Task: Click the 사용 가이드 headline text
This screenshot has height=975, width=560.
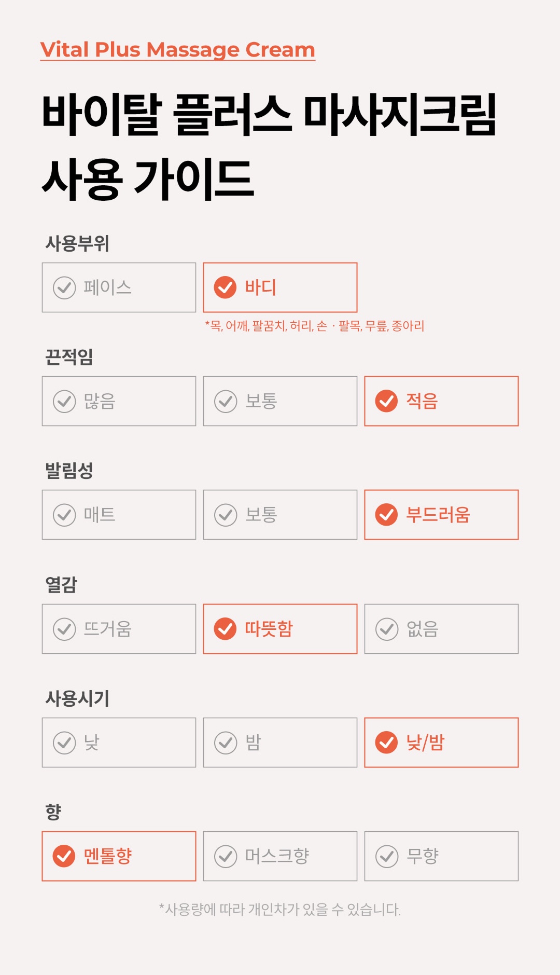Action: tap(148, 180)
